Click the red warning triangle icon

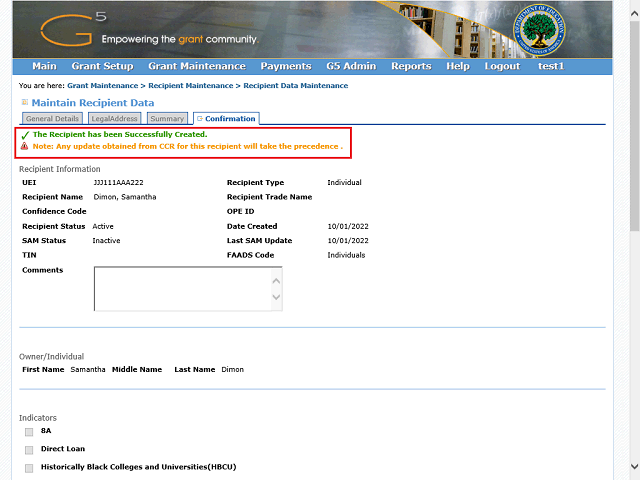click(25, 146)
